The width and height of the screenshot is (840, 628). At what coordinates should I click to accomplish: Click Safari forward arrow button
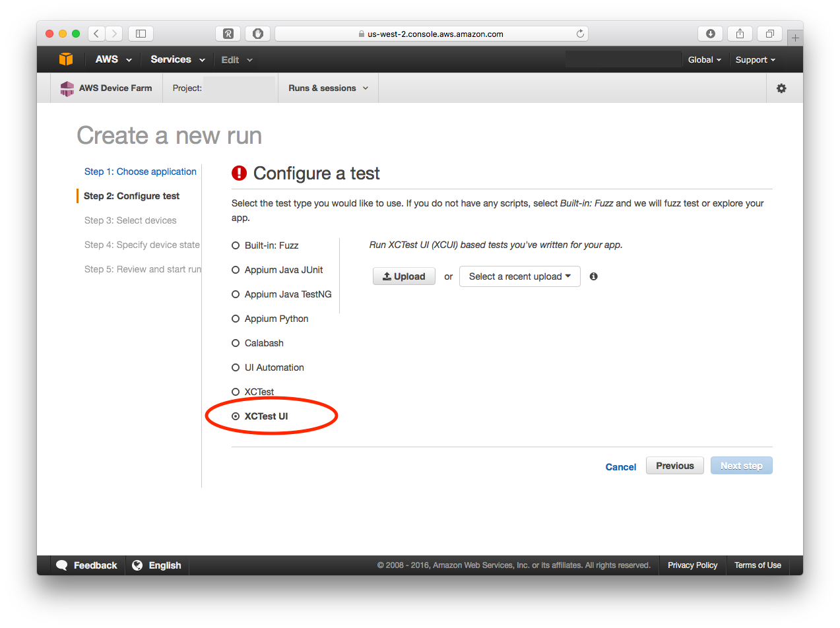pos(114,34)
